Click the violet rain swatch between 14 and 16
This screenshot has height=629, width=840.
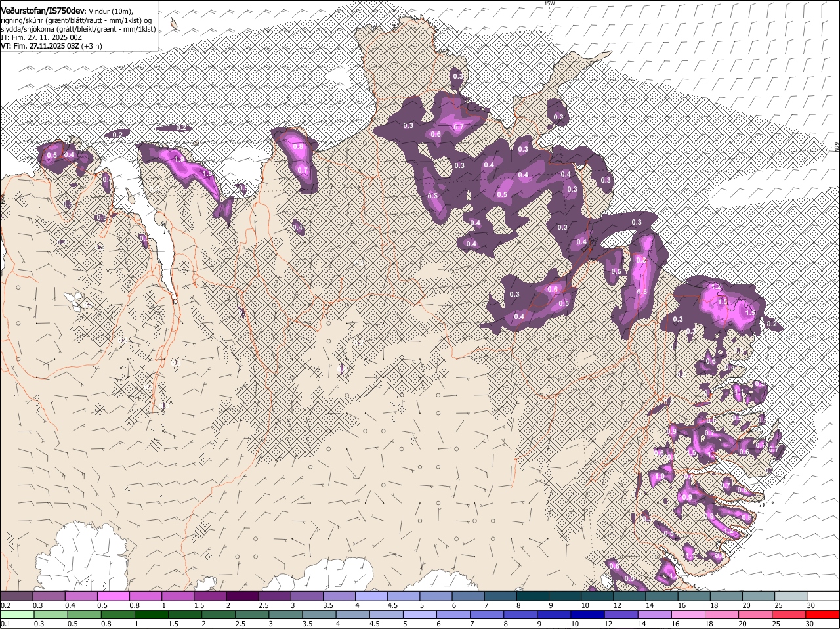655,615
